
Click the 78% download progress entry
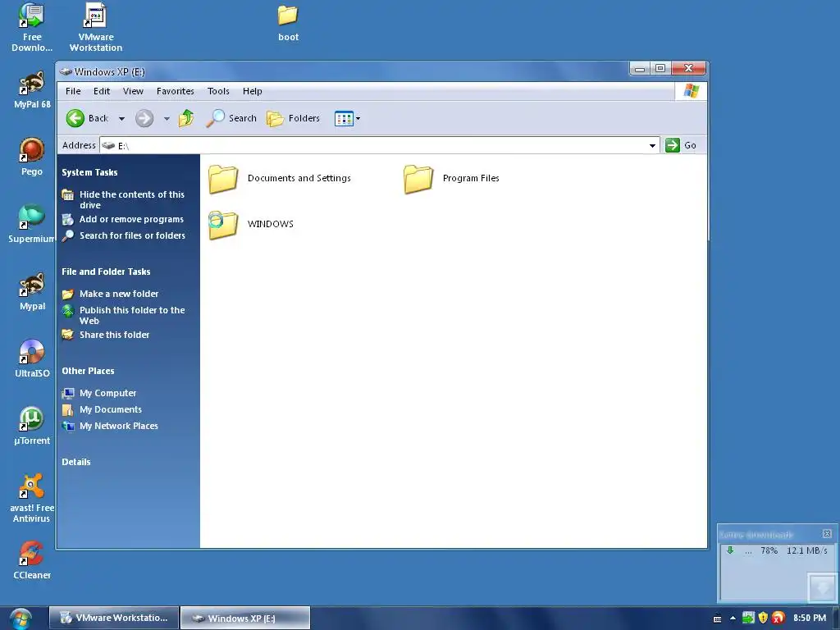coord(777,550)
